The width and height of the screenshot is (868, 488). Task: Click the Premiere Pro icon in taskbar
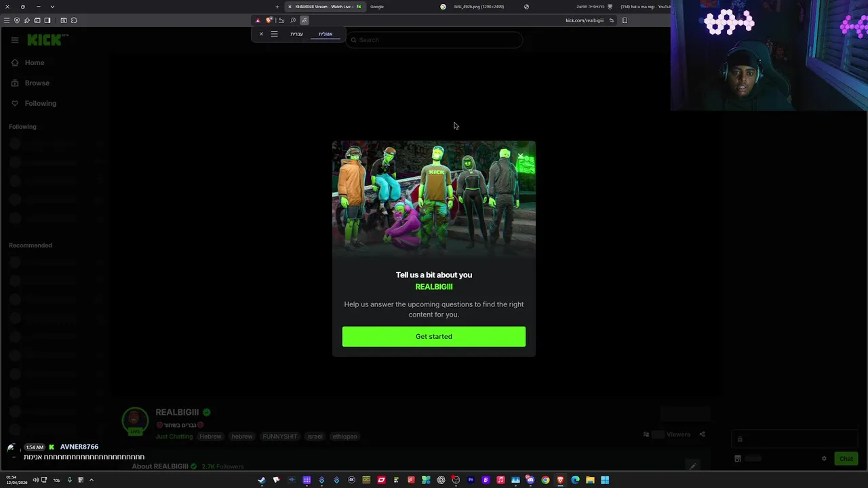click(x=471, y=480)
